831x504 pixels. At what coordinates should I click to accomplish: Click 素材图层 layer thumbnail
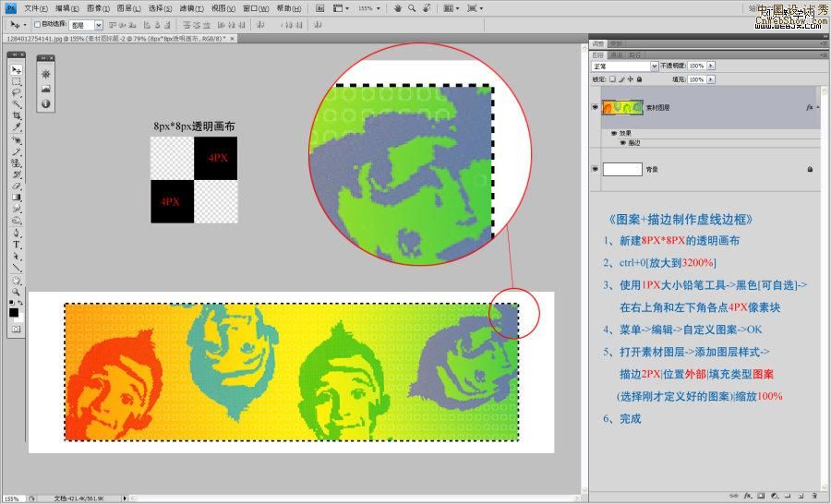[x=622, y=108]
